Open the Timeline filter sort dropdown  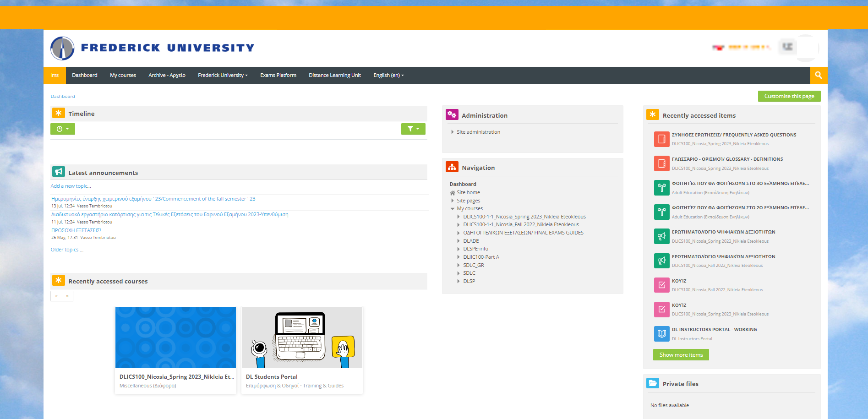(413, 129)
